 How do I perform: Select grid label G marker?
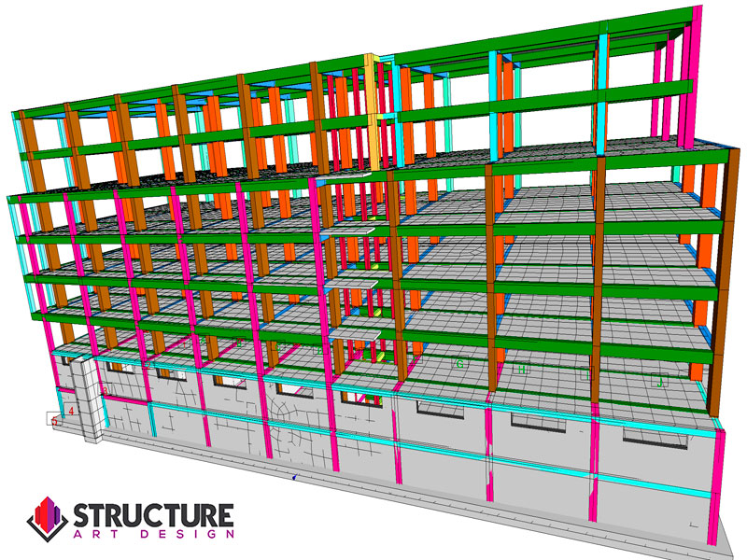tap(459, 363)
